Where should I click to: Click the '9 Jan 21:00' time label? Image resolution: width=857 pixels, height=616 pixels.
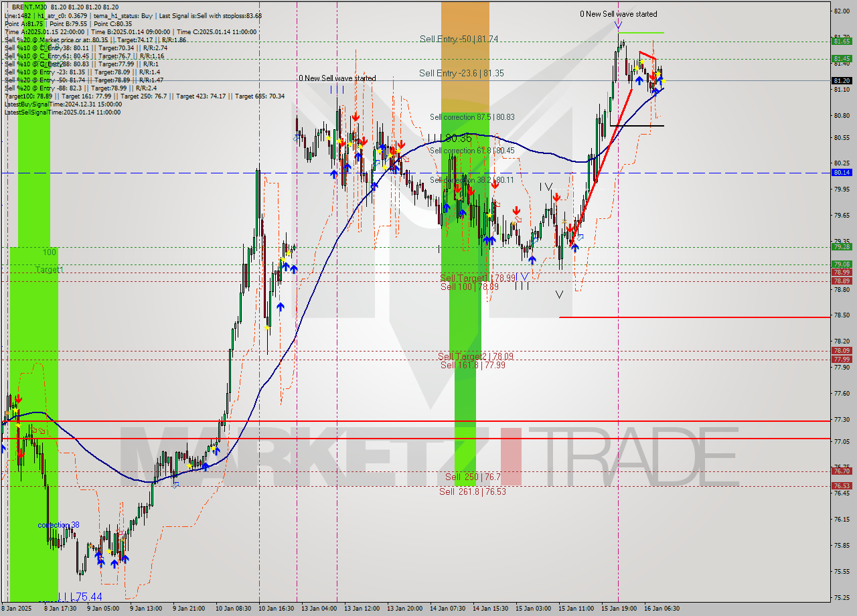188,609
